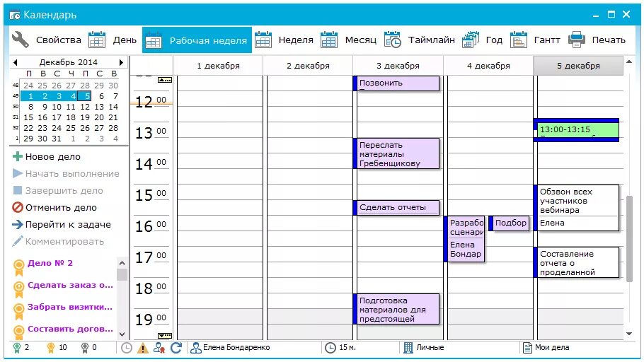
Task: Click Завершить дело
Action: (58, 190)
